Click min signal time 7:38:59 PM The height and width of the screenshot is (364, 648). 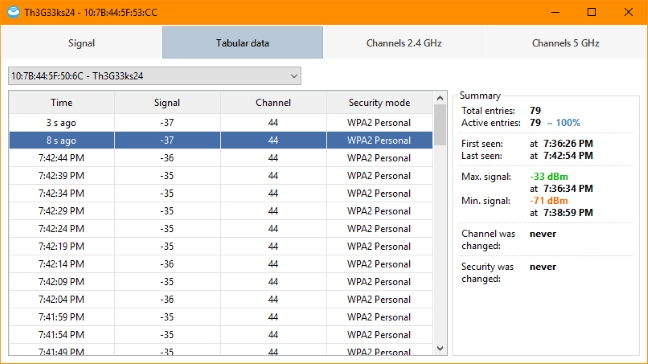(x=568, y=213)
